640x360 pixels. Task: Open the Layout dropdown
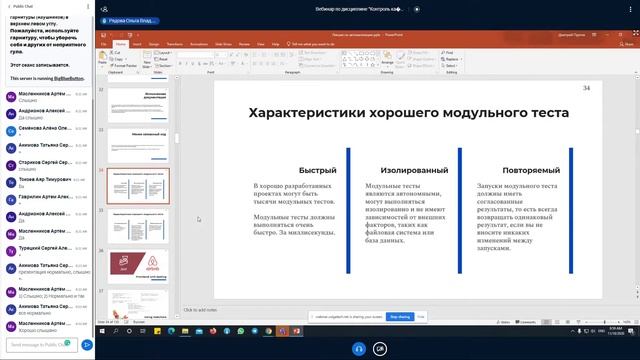coord(163,53)
